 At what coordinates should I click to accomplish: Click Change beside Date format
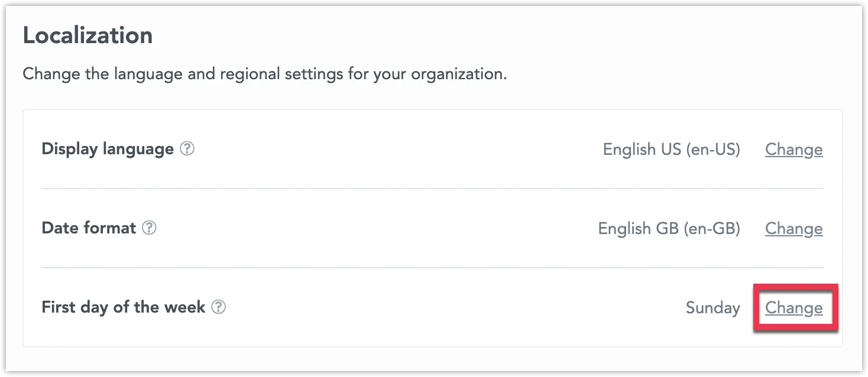click(x=793, y=228)
